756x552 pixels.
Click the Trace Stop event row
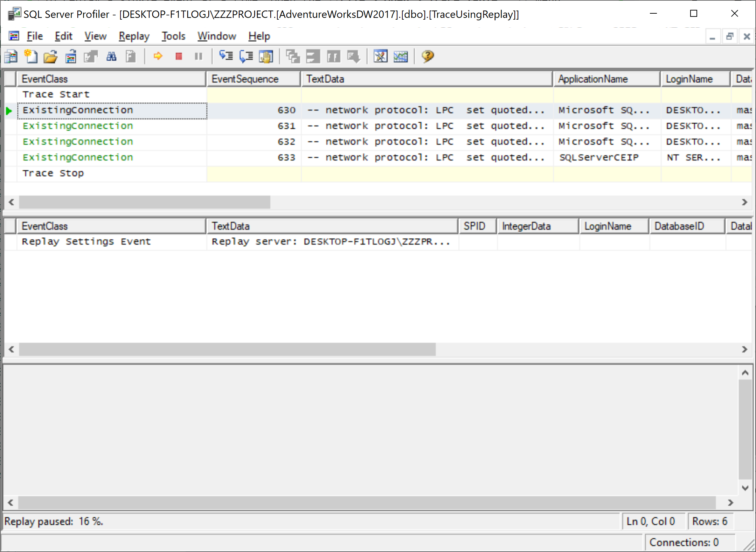(x=53, y=173)
